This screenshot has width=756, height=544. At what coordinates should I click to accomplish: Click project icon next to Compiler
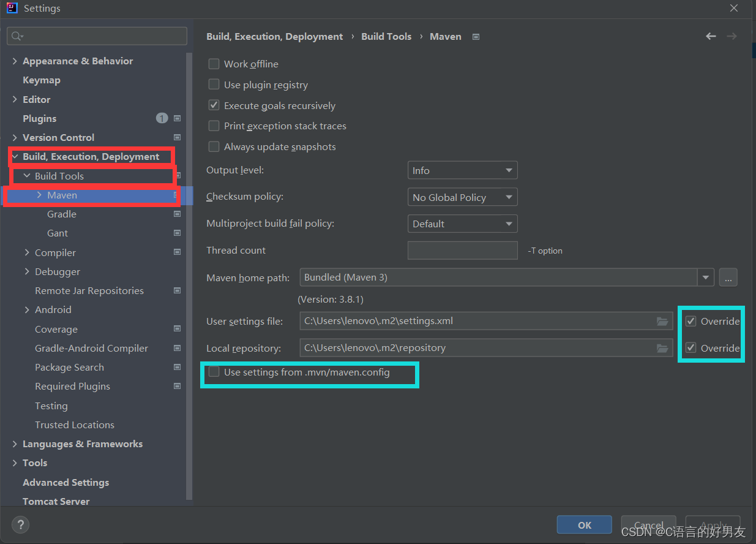click(177, 252)
